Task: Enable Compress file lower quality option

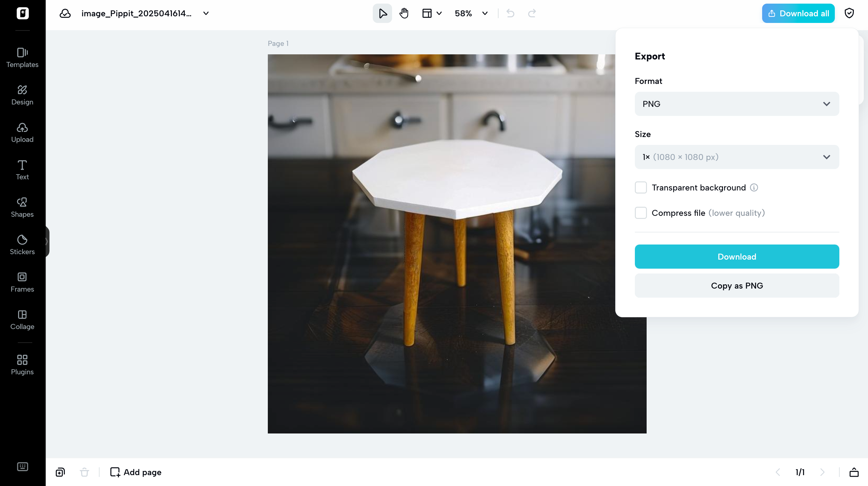Action: coord(641,213)
